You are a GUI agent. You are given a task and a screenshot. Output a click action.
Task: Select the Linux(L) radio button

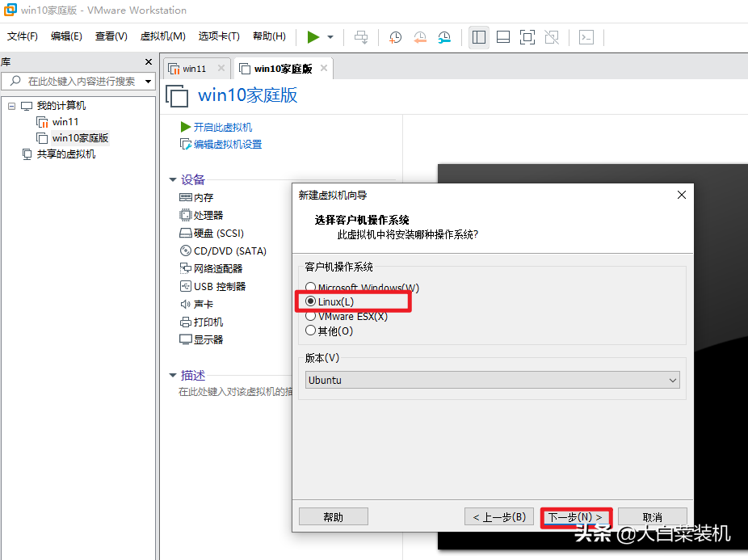pyautogui.click(x=310, y=301)
